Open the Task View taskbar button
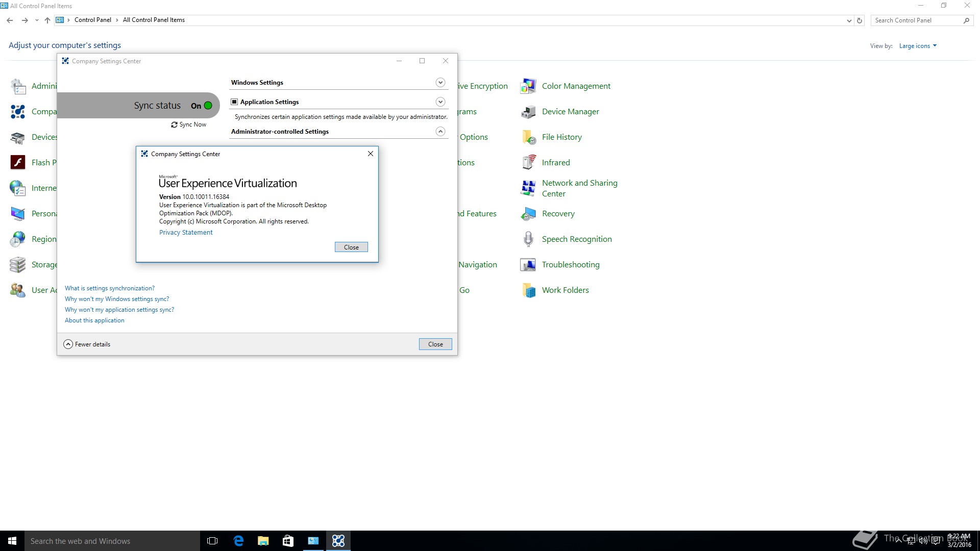 [x=212, y=541]
